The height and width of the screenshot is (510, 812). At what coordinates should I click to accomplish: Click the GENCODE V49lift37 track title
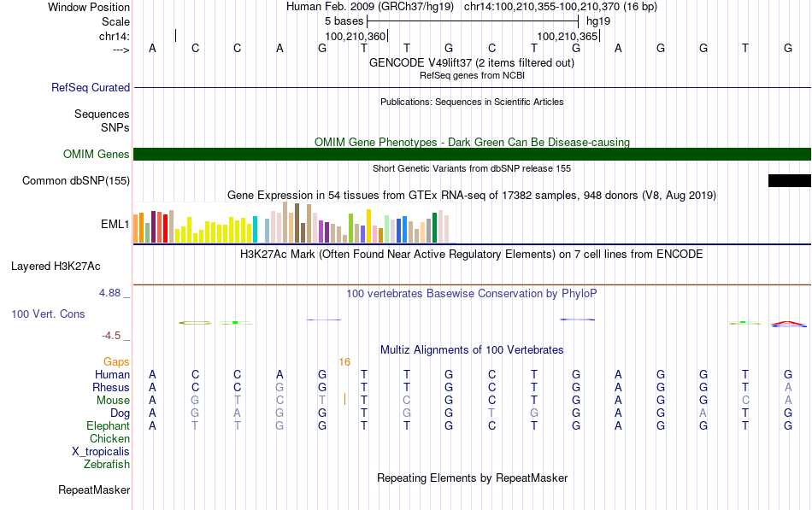471,62
